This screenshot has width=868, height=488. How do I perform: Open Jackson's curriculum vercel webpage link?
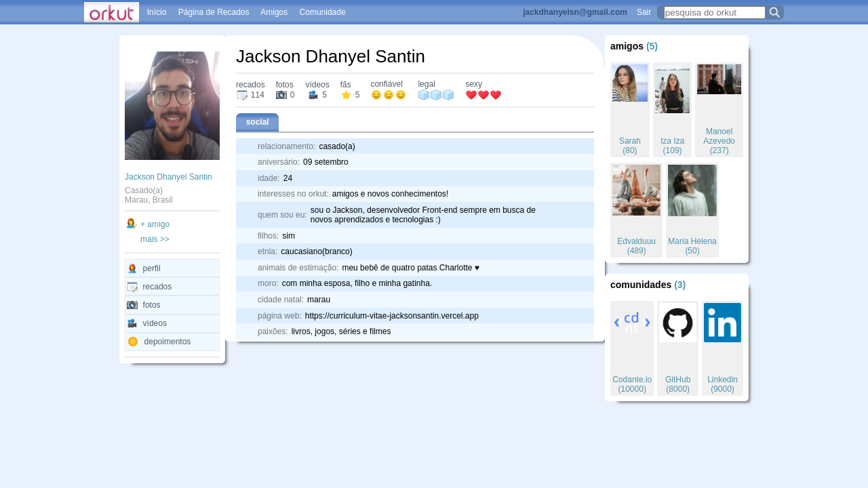tap(391, 315)
